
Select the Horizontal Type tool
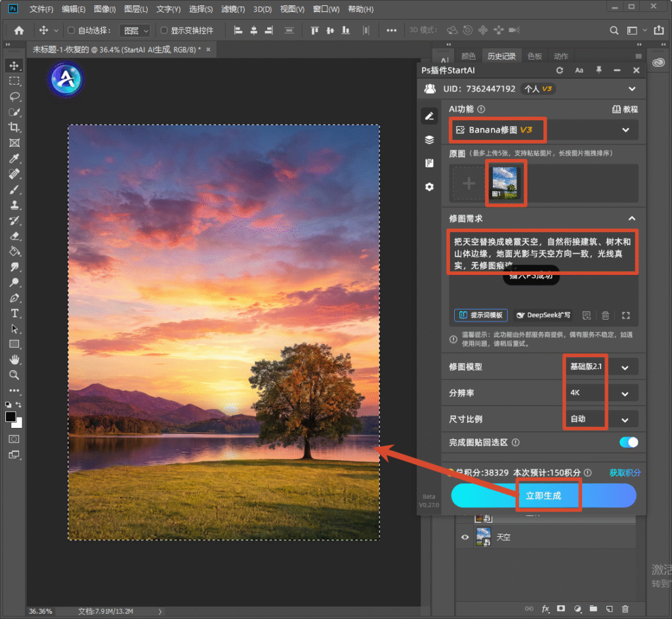pyautogui.click(x=14, y=313)
